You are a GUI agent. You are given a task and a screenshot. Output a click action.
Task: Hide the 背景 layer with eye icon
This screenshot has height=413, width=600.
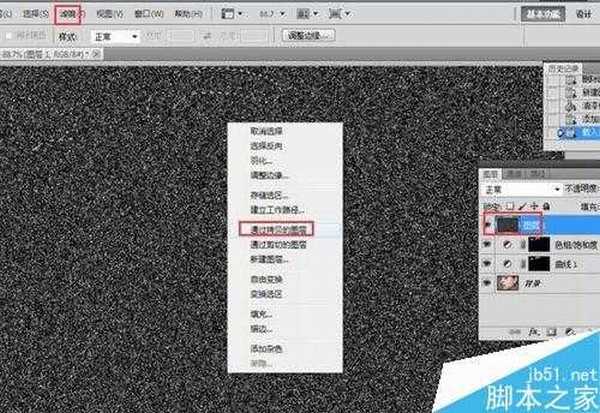[x=489, y=285]
